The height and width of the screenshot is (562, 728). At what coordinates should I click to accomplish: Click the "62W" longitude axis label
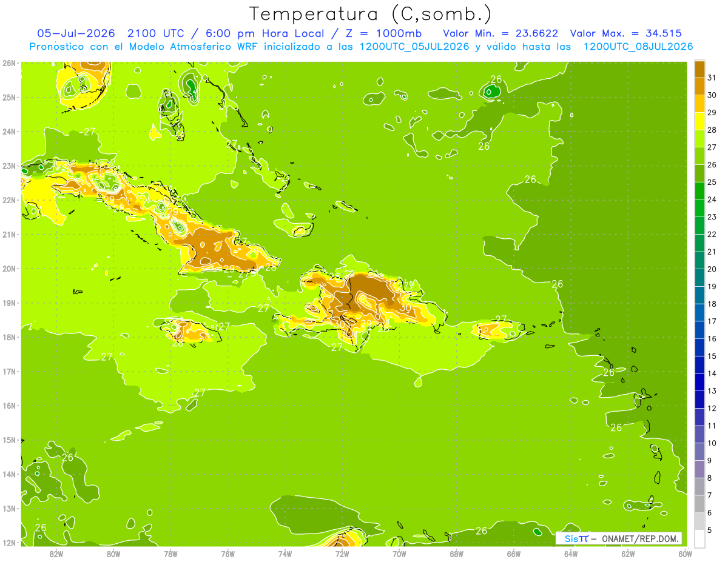coord(628,554)
